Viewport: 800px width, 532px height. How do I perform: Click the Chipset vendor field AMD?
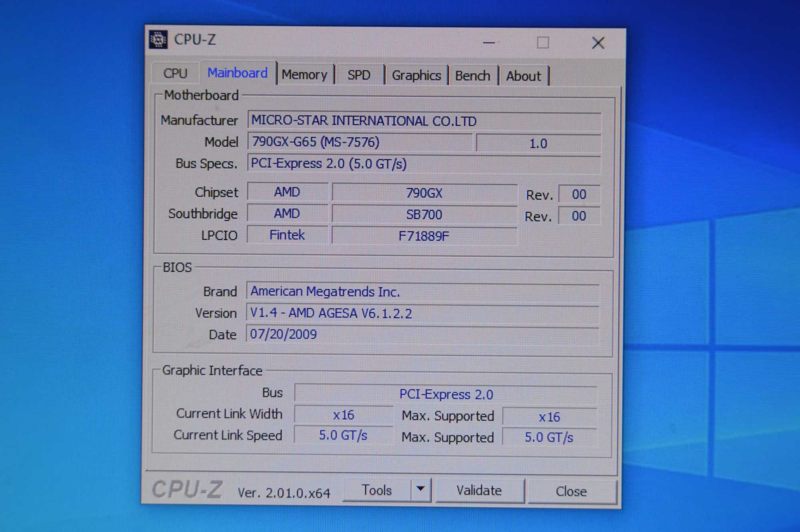pyautogui.click(x=287, y=192)
